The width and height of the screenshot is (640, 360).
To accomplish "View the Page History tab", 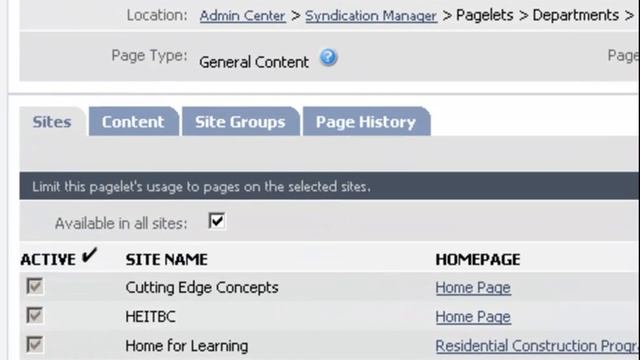I will [x=366, y=122].
